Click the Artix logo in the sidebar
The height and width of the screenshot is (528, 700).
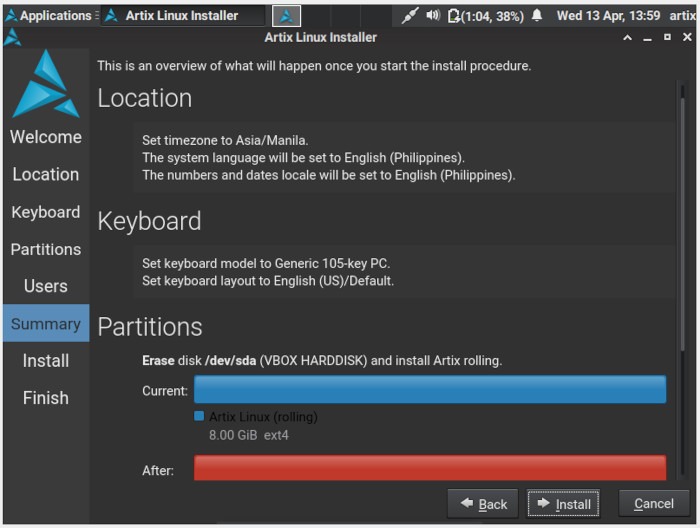coord(46,83)
